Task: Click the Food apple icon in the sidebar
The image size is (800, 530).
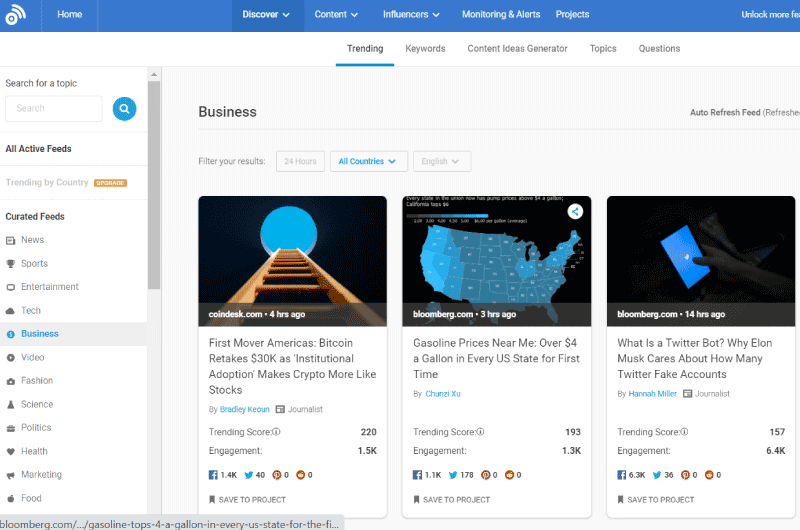Action: coord(10,498)
